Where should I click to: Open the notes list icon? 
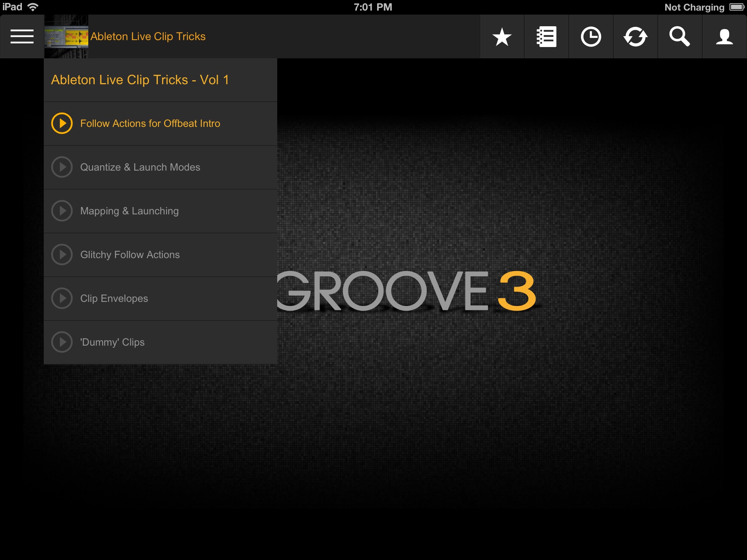(x=546, y=36)
